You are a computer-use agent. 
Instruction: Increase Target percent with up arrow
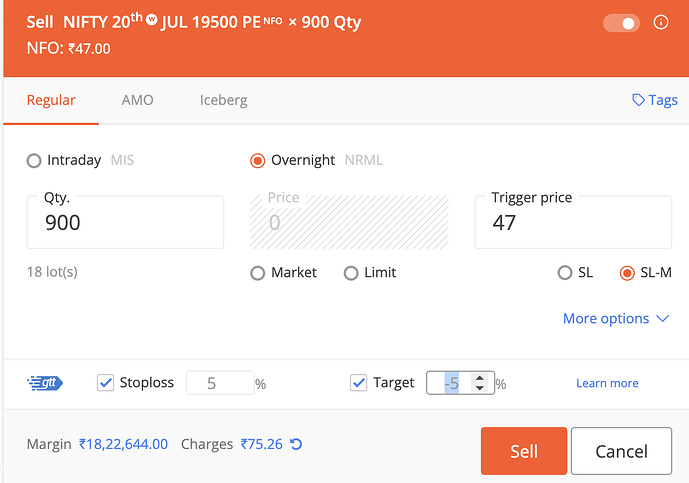click(480, 378)
